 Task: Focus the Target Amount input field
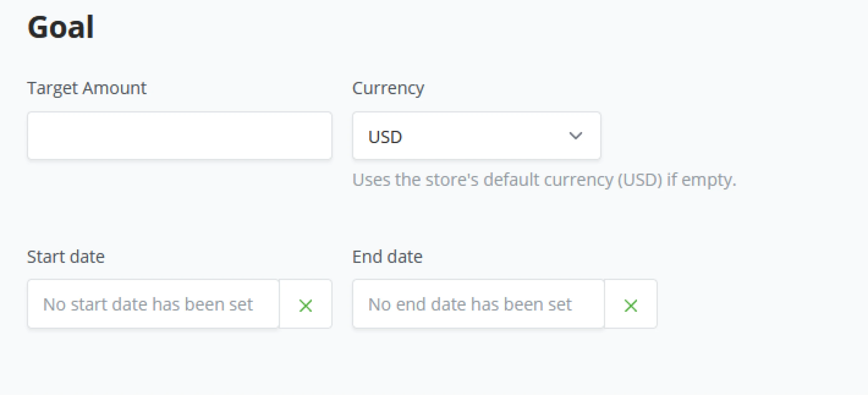click(x=179, y=136)
